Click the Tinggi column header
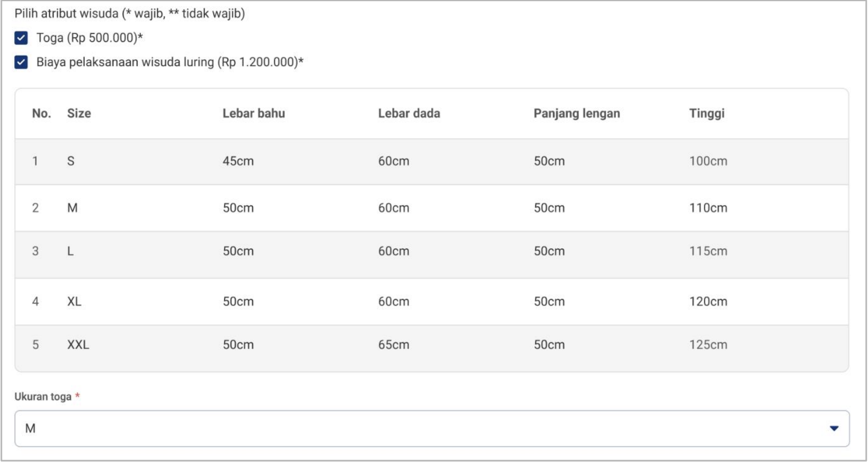The image size is (868, 462). [707, 114]
